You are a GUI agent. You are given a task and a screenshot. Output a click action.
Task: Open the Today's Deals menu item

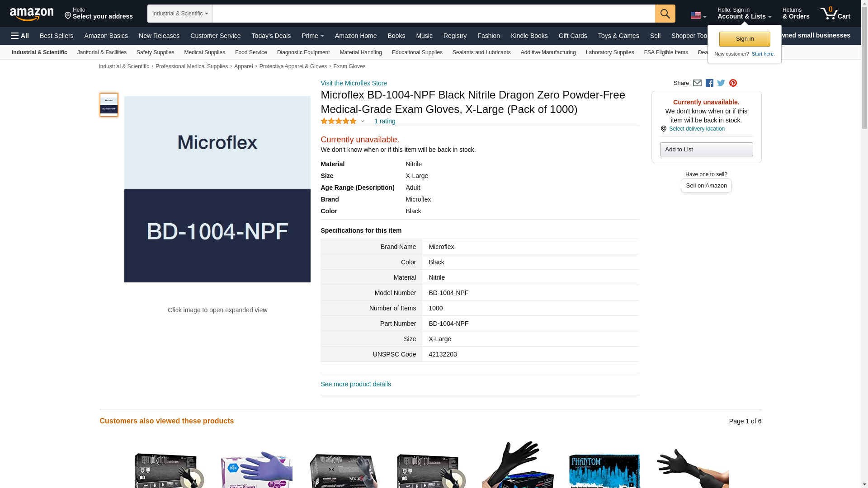(271, 36)
